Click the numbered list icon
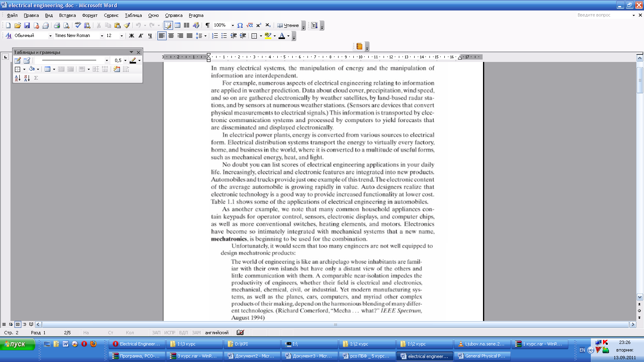 215,36
